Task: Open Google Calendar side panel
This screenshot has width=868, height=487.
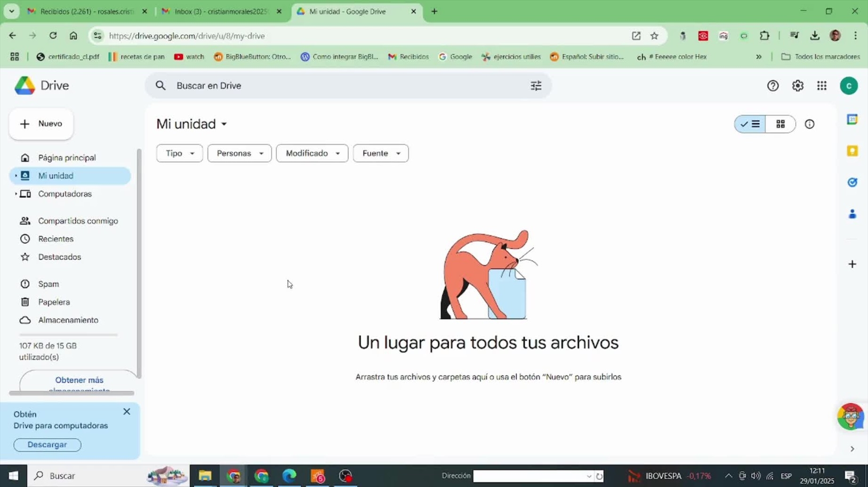Action: click(852, 120)
